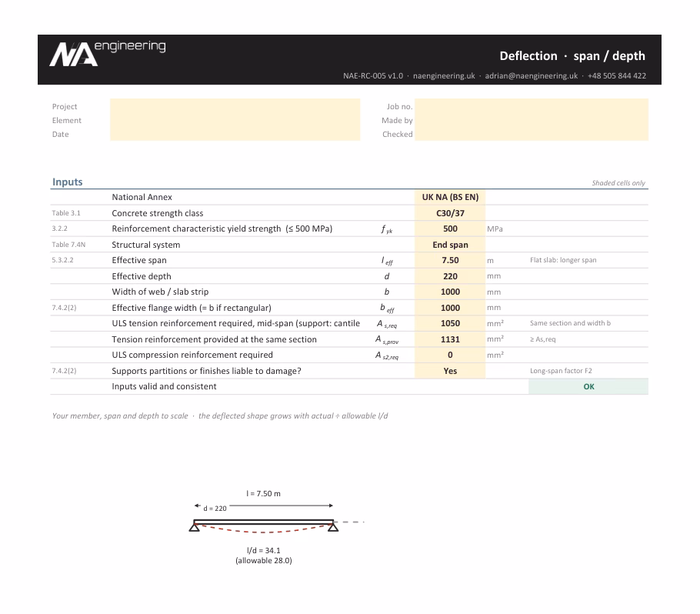This screenshot has height=614, width=700.
Task: Select the National Annex cell 'UK NA (BS EN)'
Action: pyautogui.click(x=450, y=197)
